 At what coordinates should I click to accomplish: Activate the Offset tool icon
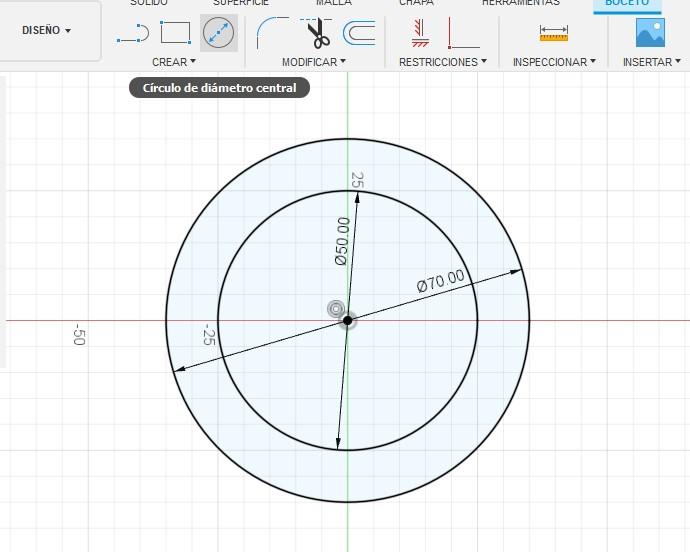(359, 33)
